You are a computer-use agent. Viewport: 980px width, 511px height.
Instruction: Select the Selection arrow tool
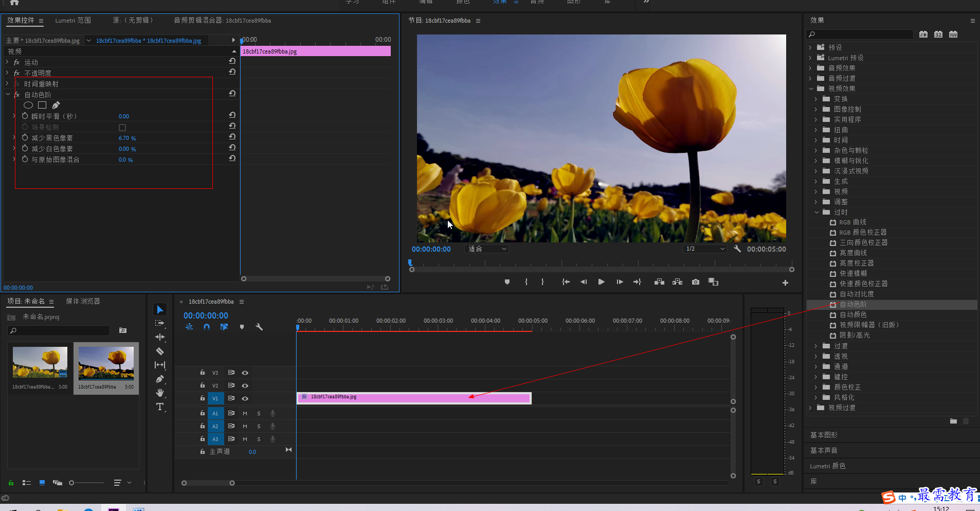pyautogui.click(x=160, y=309)
